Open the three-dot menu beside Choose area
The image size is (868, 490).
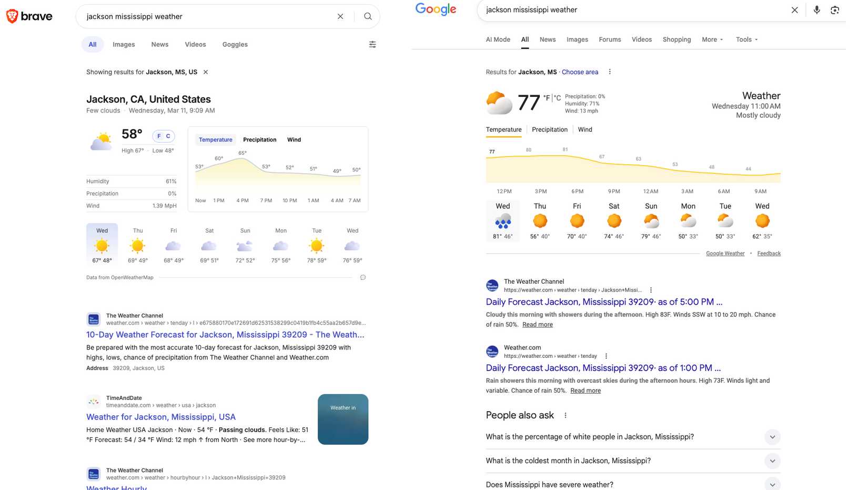tap(609, 72)
